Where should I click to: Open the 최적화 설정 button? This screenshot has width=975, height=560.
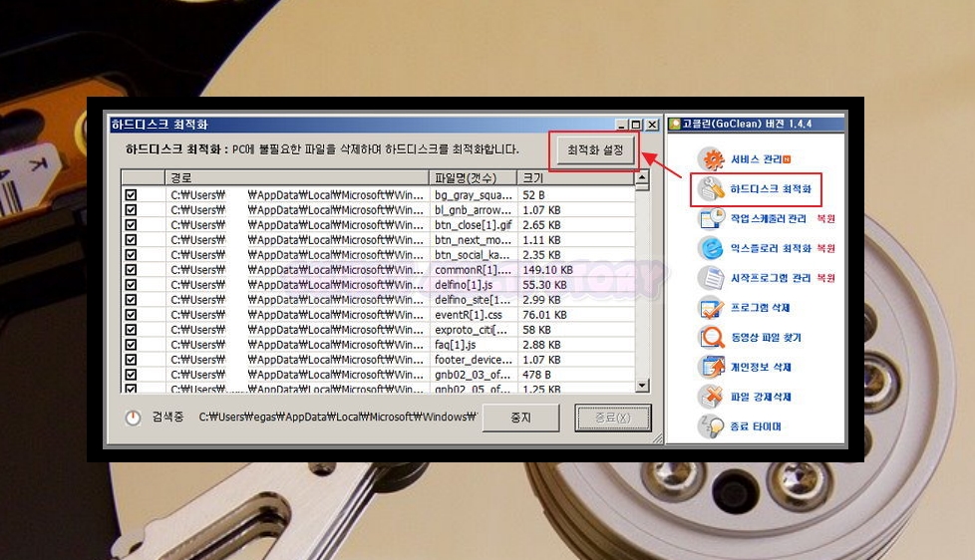tap(595, 149)
